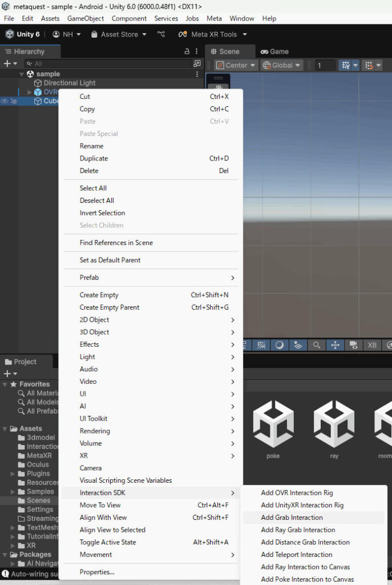Collapse the sample scene tree

pos(22,74)
